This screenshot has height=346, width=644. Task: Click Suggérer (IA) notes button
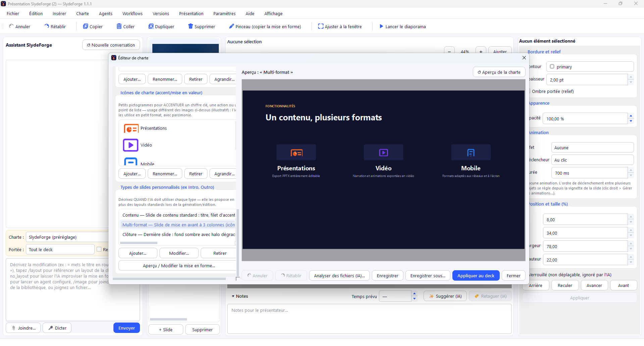tap(445, 296)
